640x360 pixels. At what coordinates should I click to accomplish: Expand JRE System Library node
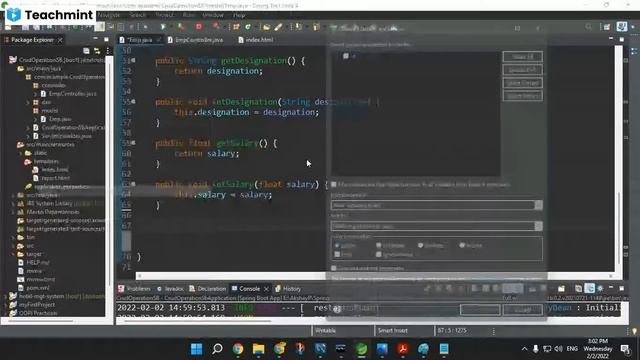pos(13,204)
